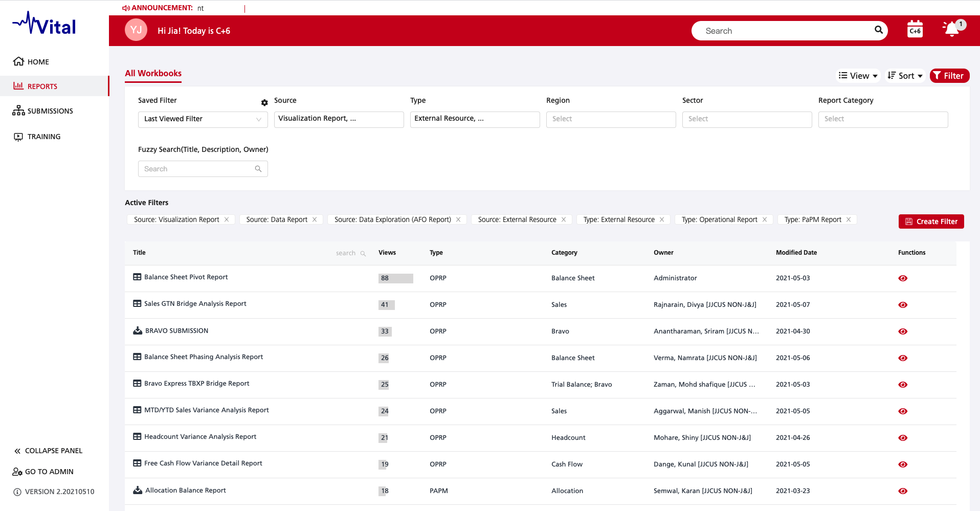Remove Source: Data Report filter chip

coord(315,219)
